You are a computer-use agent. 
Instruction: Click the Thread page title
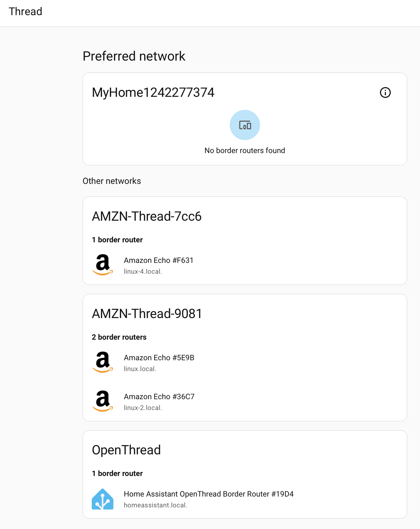pyautogui.click(x=25, y=12)
